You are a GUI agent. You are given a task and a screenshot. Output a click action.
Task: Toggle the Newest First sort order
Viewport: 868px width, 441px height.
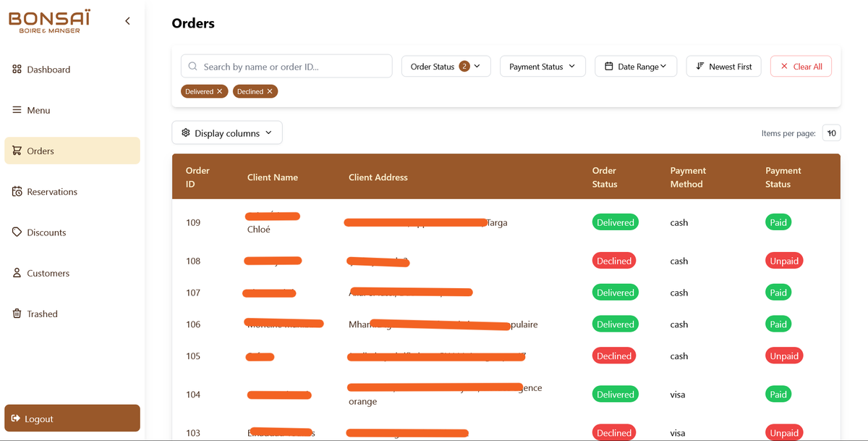pyautogui.click(x=723, y=66)
